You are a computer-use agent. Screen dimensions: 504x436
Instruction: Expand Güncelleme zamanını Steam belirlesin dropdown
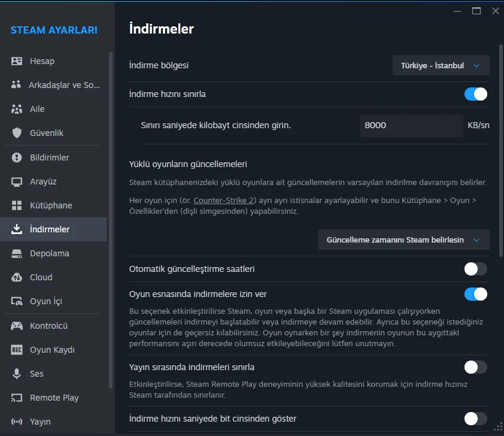403,240
